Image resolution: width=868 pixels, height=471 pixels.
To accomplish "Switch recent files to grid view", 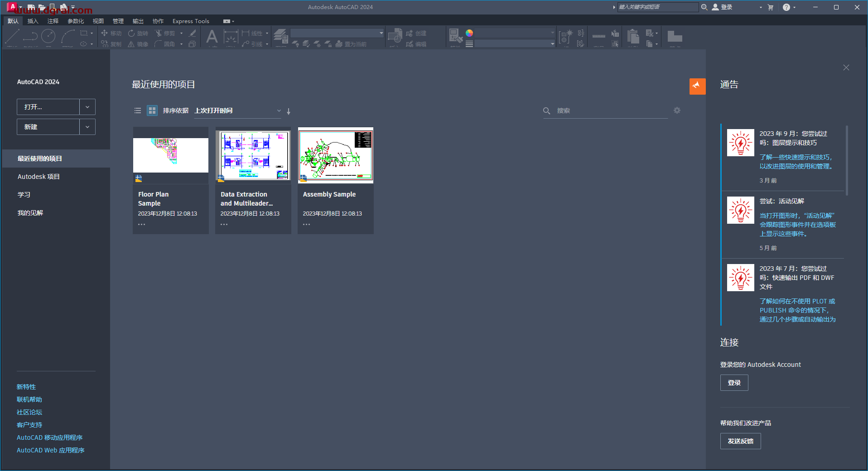I will click(152, 111).
